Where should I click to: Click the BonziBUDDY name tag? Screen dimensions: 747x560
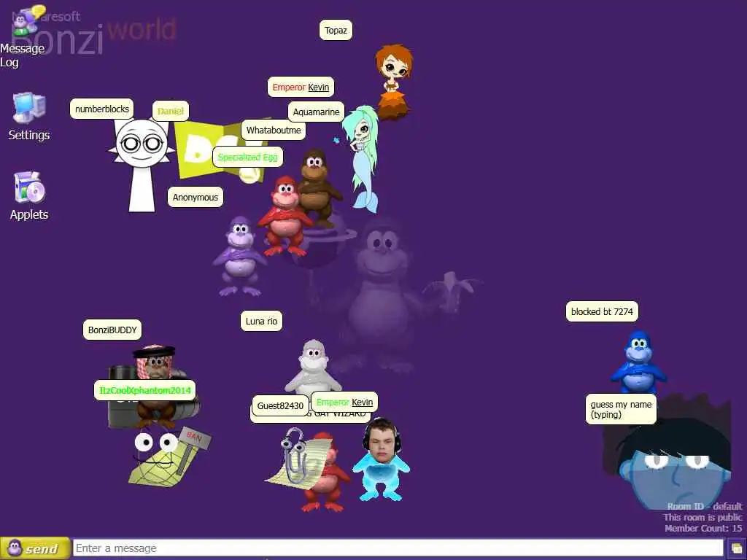click(x=112, y=330)
